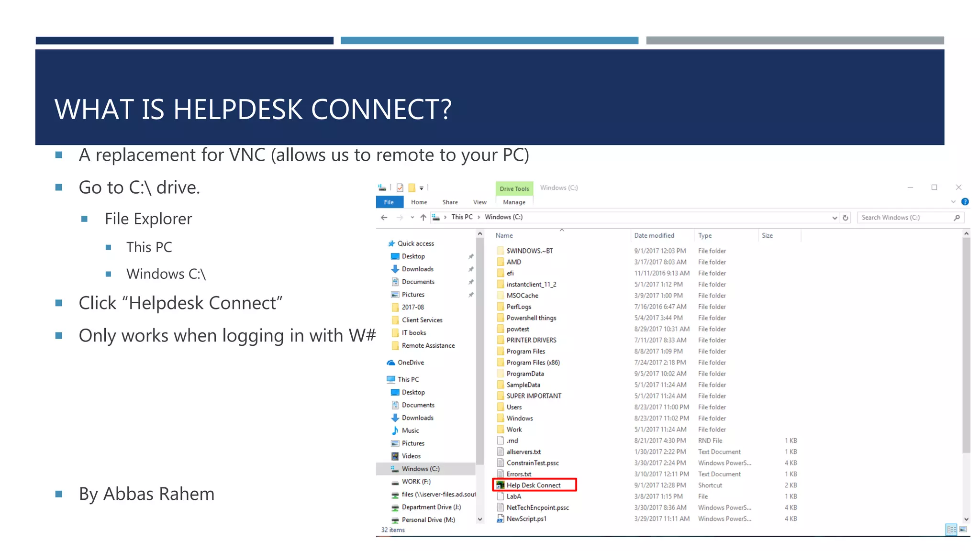The image size is (980, 551).
Task: Open the address bar history dropdown
Action: pos(835,218)
